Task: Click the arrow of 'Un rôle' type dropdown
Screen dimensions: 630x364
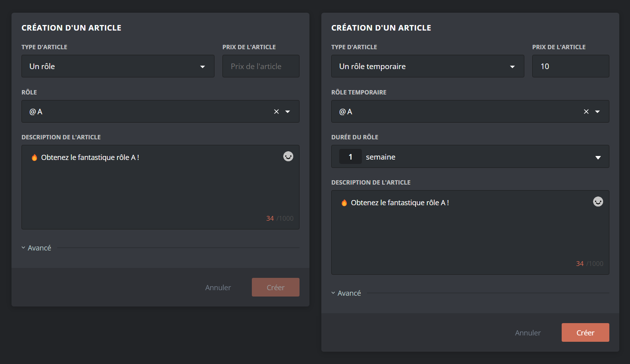Action: [203, 67]
